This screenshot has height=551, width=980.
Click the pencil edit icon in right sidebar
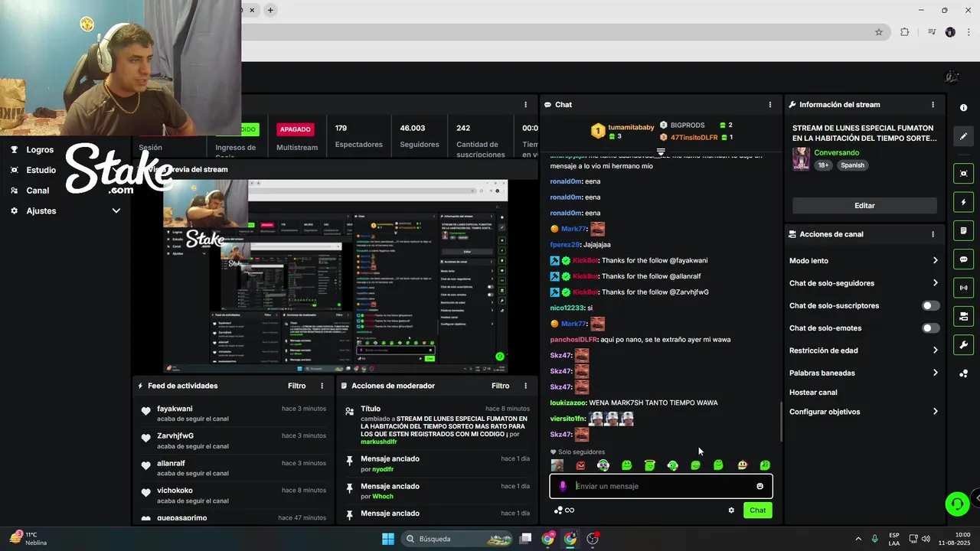click(x=963, y=136)
